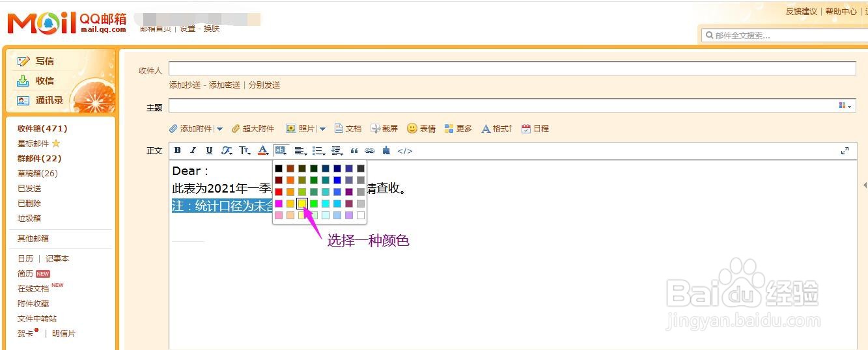Screen dimensions: 868x350
Task: Open 其他邮箱 in the sidebar
Action: point(33,238)
